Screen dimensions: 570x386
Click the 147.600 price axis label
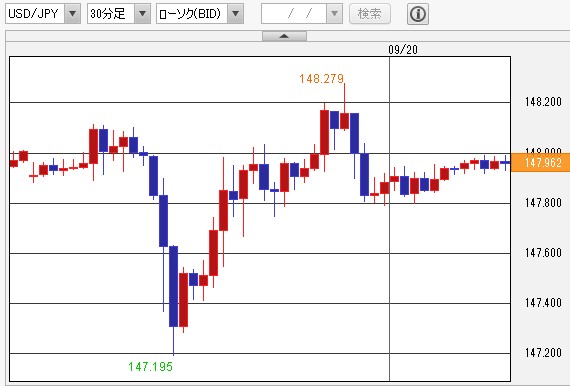tap(543, 253)
